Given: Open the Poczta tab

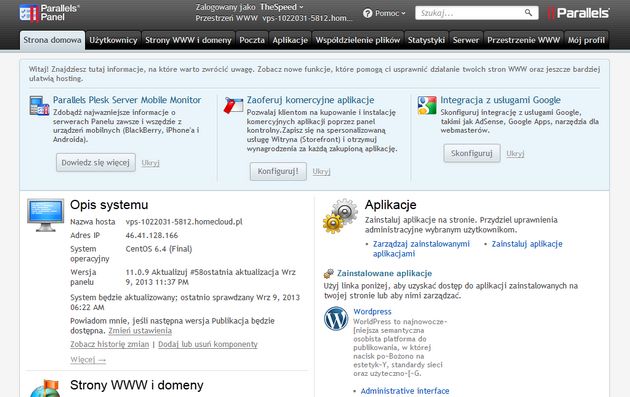Looking at the screenshot, I should coord(252,40).
